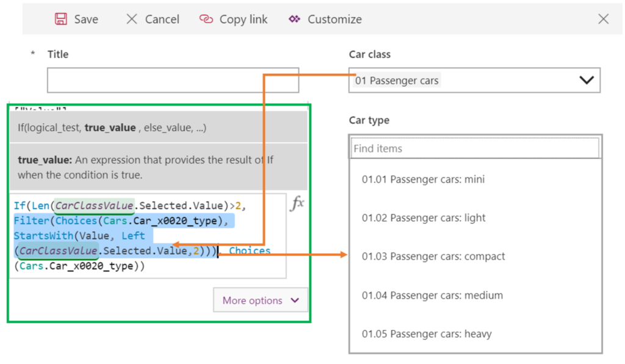The height and width of the screenshot is (364, 625).
Task: Select '01.04 Passenger cars: medium' item
Action: pos(432,295)
